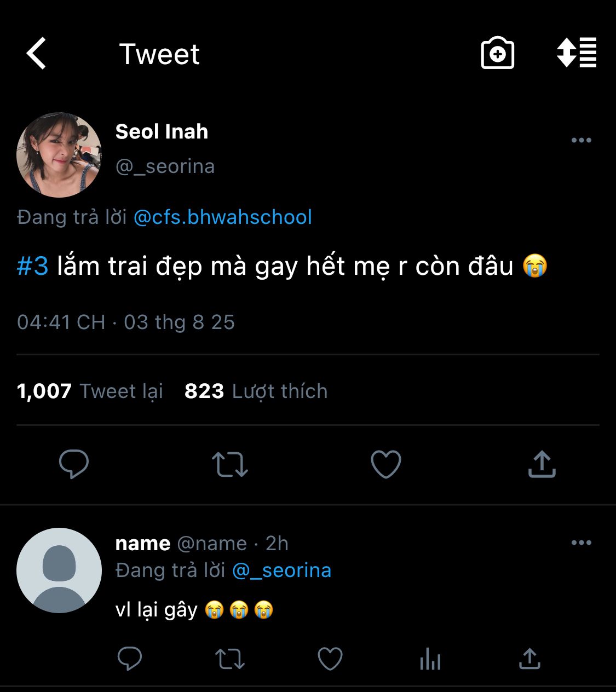Tap the @_seorina mention in reply
Image resolution: width=616 pixels, height=692 pixels.
click(282, 570)
